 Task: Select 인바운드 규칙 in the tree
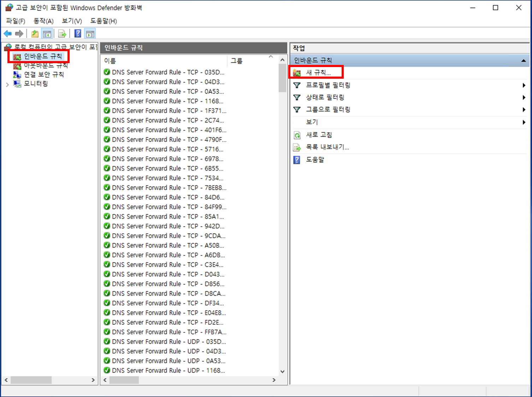43,56
